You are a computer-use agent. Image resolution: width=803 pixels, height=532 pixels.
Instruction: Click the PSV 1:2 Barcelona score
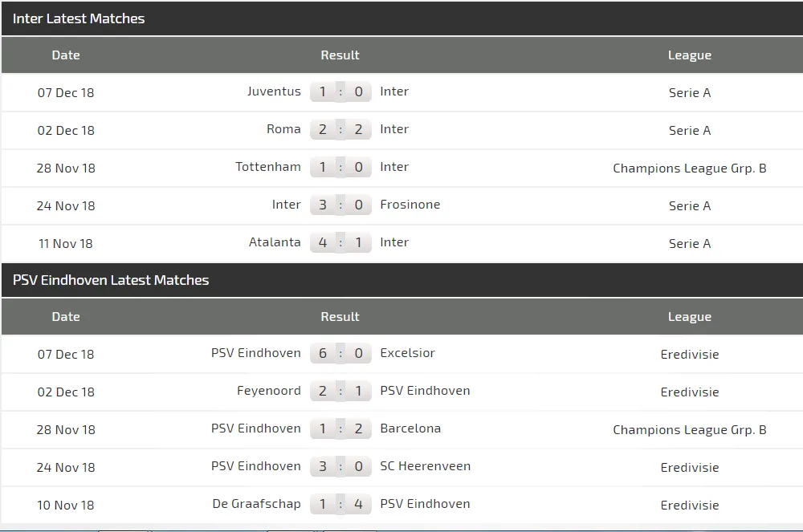(340, 428)
